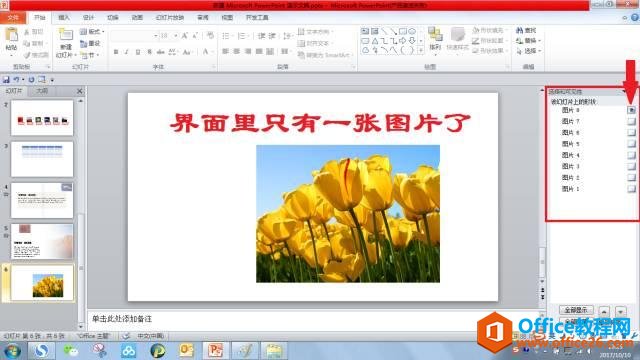Screen dimensions: 640x360
Task: Close the slides thumbnail pane
Action: click(x=80, y=91)
